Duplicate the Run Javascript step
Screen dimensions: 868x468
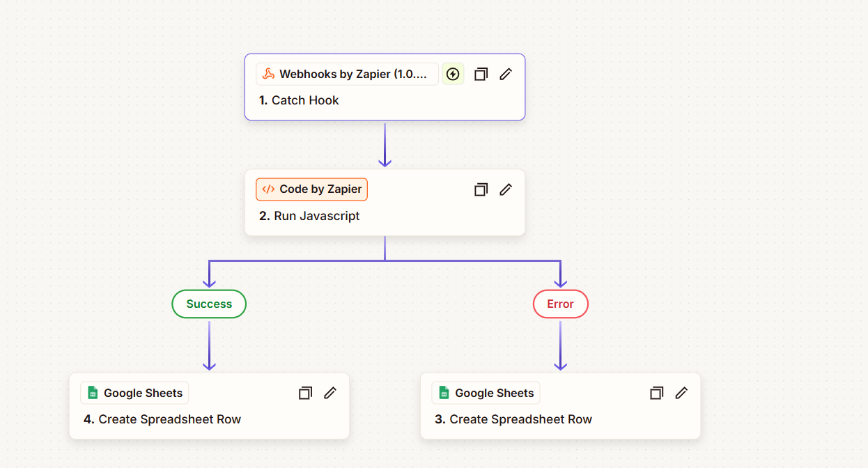pyautogui.click(x=481, y=189)
